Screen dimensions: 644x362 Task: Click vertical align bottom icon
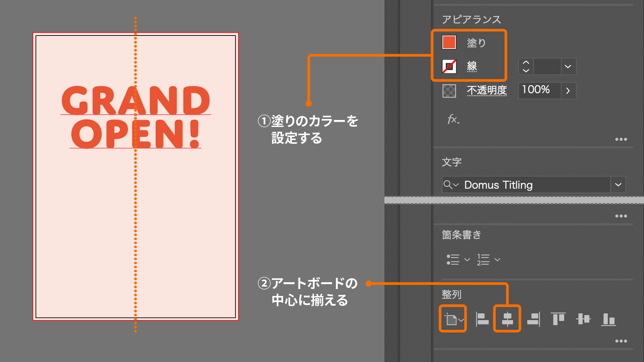click(x=608, y=319)
